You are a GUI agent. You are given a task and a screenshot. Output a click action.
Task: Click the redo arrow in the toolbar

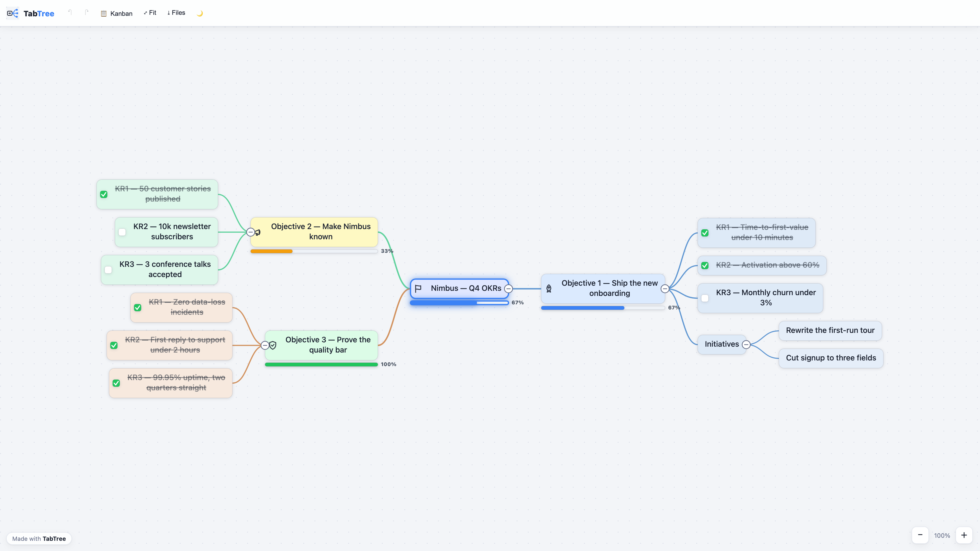(x=87, y=12)
